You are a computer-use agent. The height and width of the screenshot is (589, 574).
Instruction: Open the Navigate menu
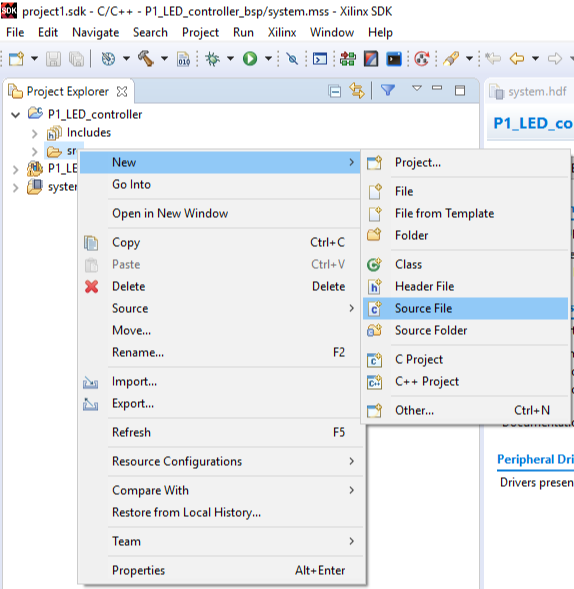click(x=95, y=33)
